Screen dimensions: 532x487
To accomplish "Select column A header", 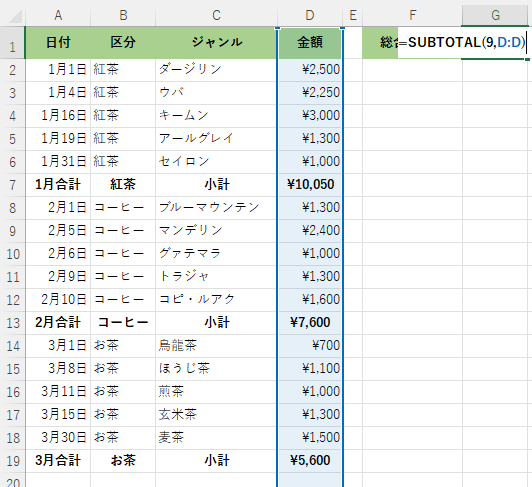I will click(x=58, y=15).
